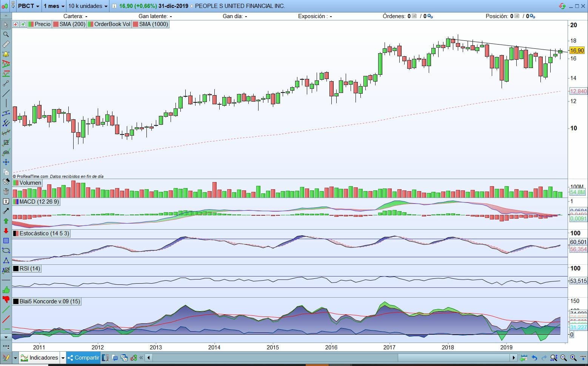Image resolution: width=588 pixels, height=366 pixels.
Task: Click the undo arrow in bottom toolbar
Action: tap(534, 358)
